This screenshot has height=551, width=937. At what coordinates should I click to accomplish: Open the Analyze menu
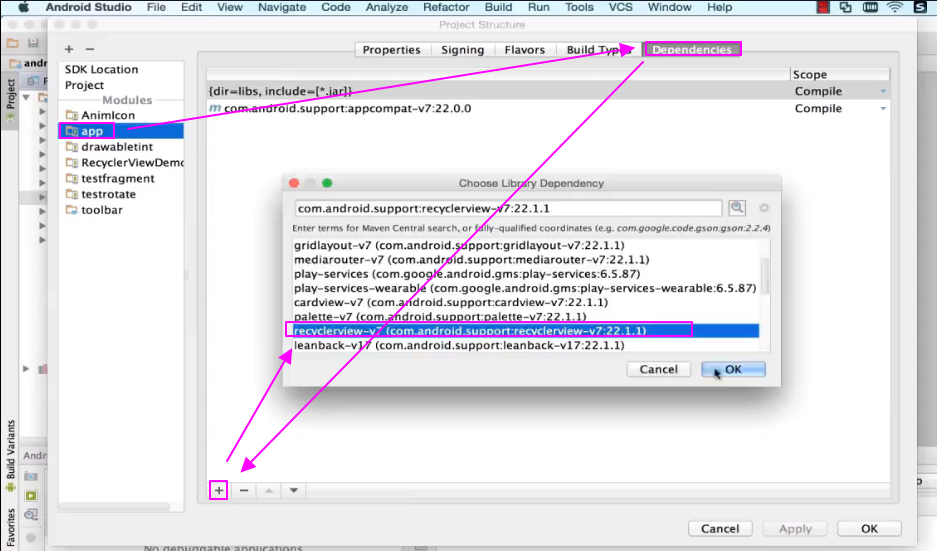coord(387,7)
